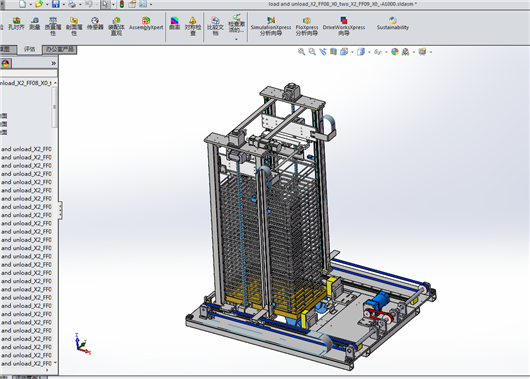Click the scroll-up arrow of feature tree
Viewport: 530px width, 379px height.
(55, 83)
